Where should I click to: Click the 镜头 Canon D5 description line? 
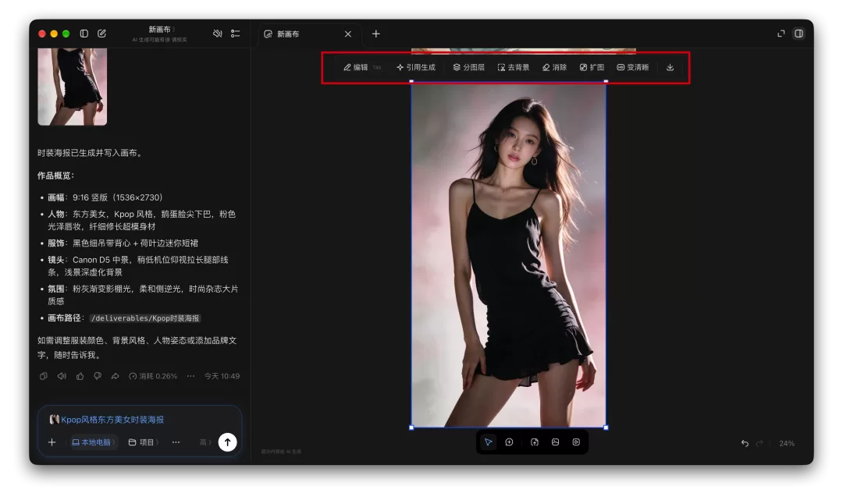pyautogui.click(x=138, y=266)
